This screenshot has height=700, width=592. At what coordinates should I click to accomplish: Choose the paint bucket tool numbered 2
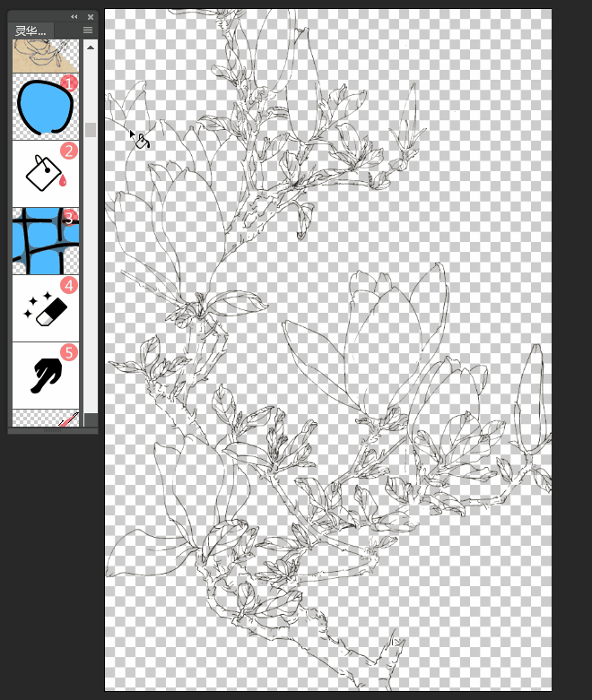(46, 174)
